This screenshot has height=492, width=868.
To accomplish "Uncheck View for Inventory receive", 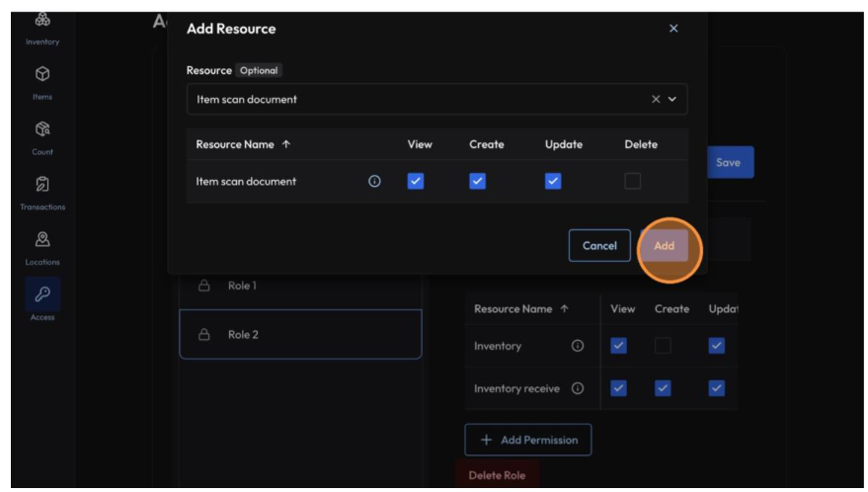I will pos(618,388).
